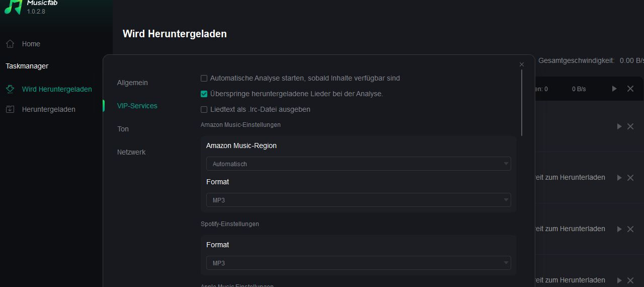Click the Wird Heruntergeladen download icon
Image resolution: width=644 pixels, height=287 pixels.
click(10, 89)
